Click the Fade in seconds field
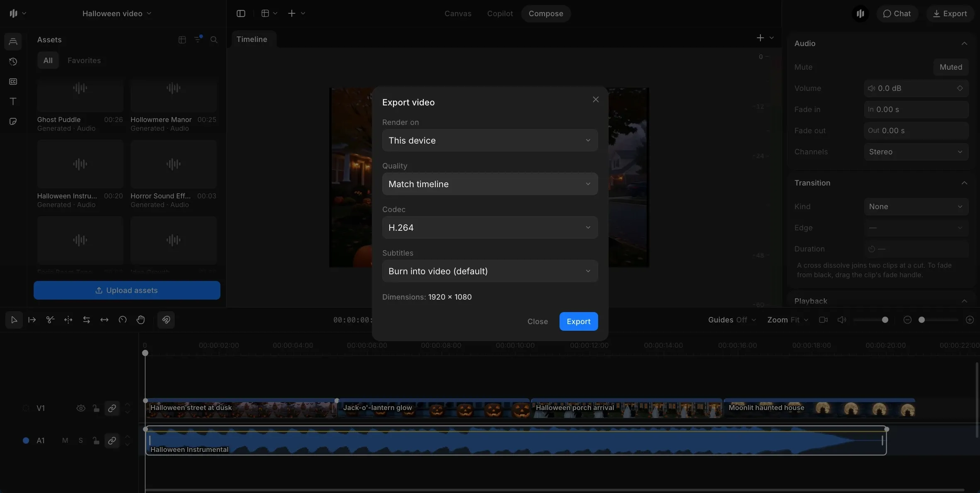This screenshot has width=980, height=493. (x=916, y=110)
